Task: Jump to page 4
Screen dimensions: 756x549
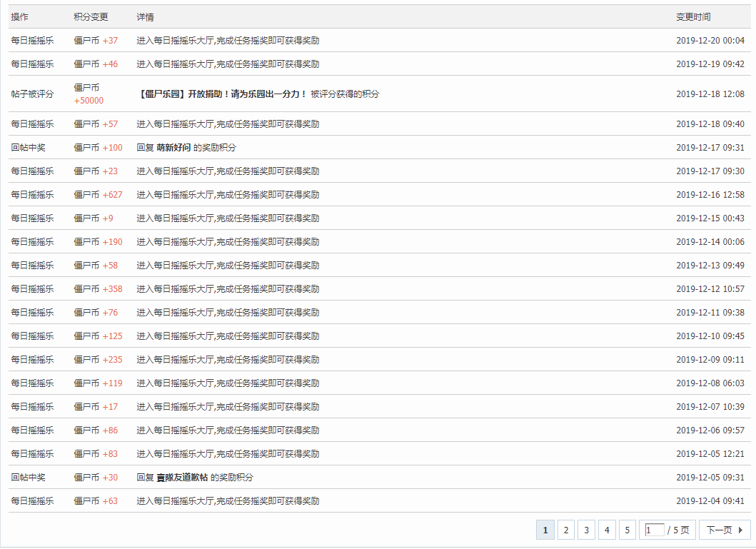Action: click(607, 530)
